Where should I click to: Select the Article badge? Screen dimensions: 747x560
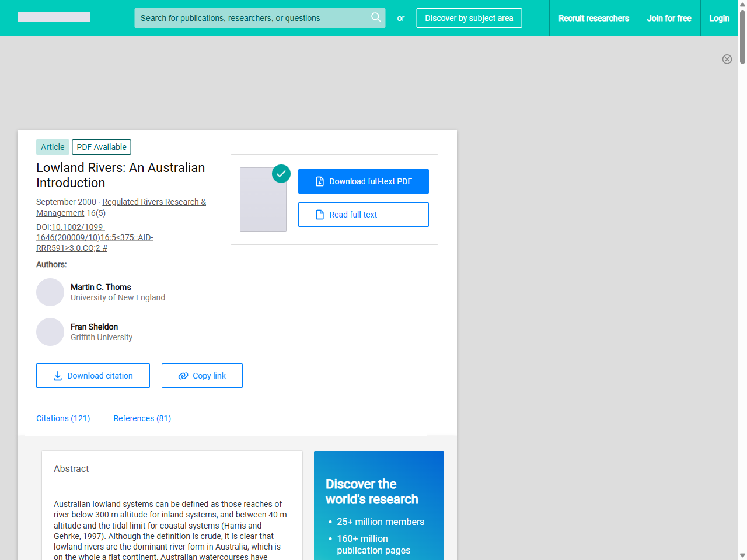(52, 147)
